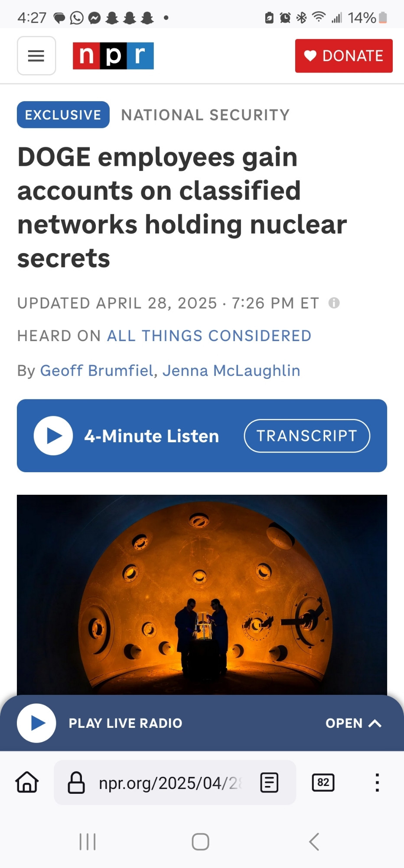Enable reader mode icon in address bar

click(x=269, y=783)
